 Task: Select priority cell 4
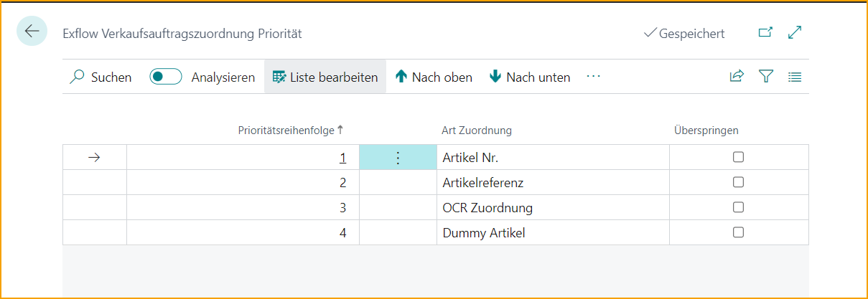coord(243,232)
